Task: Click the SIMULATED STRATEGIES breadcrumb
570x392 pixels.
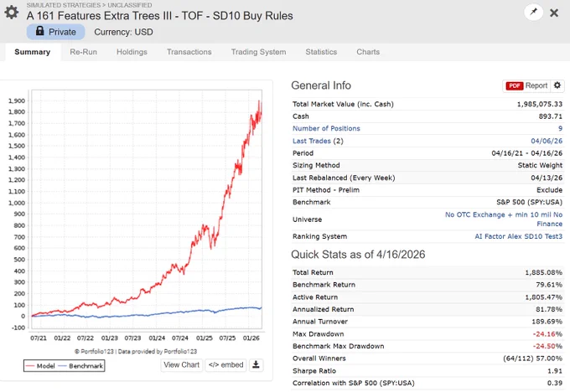Action: point(64,5)
